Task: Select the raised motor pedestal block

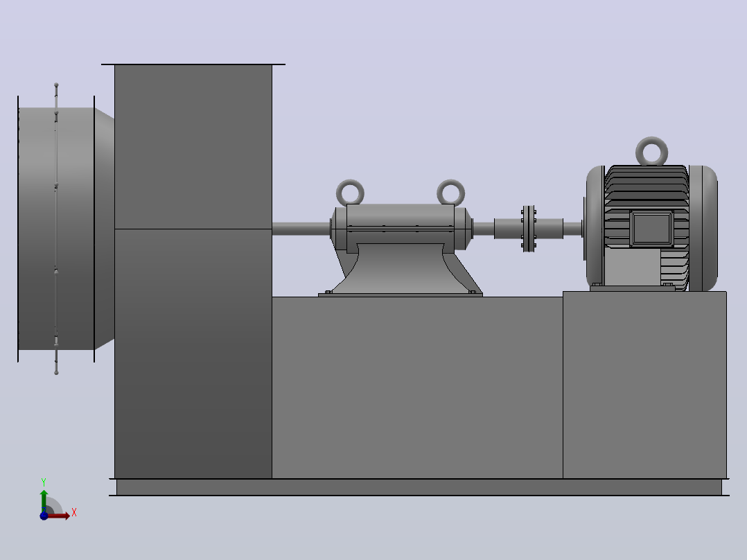Action: tap(644, 385)
